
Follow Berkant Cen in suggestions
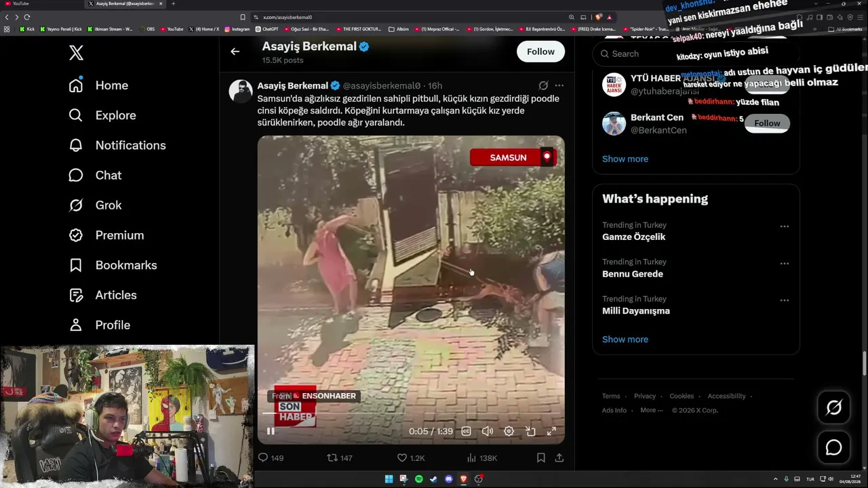[x=767, y=123]
